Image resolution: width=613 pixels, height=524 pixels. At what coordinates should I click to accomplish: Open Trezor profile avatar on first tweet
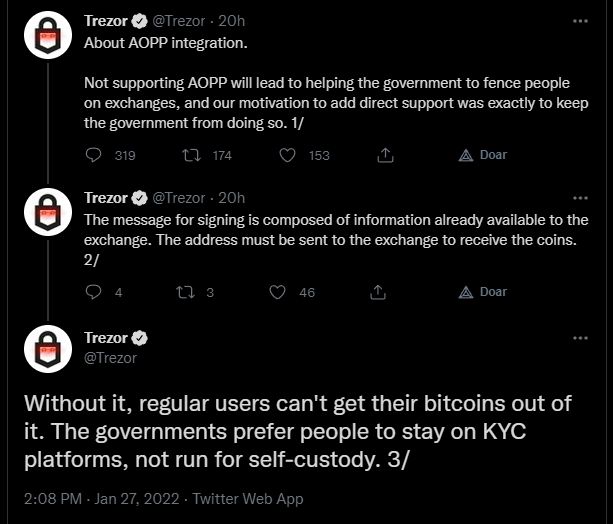(x=48, y=35)
